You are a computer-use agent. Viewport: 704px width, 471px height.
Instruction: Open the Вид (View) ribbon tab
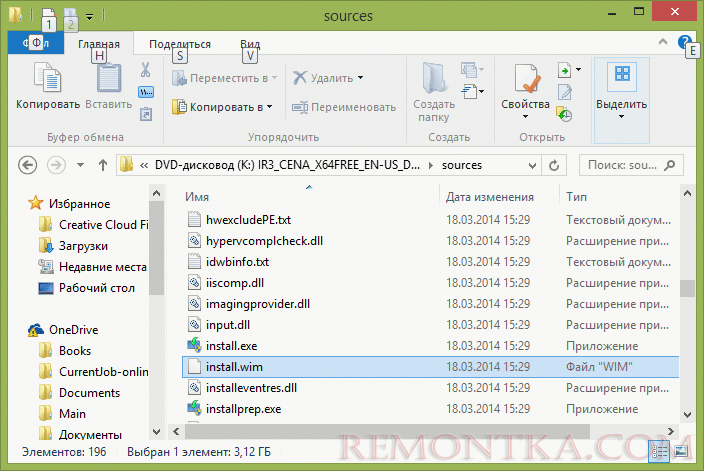pos(250,44)
